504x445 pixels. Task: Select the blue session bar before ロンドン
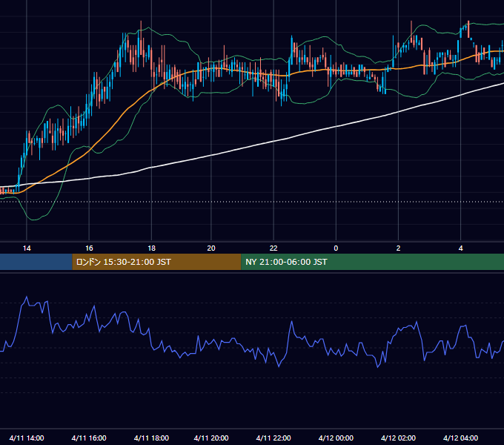(x=36, y=262)
